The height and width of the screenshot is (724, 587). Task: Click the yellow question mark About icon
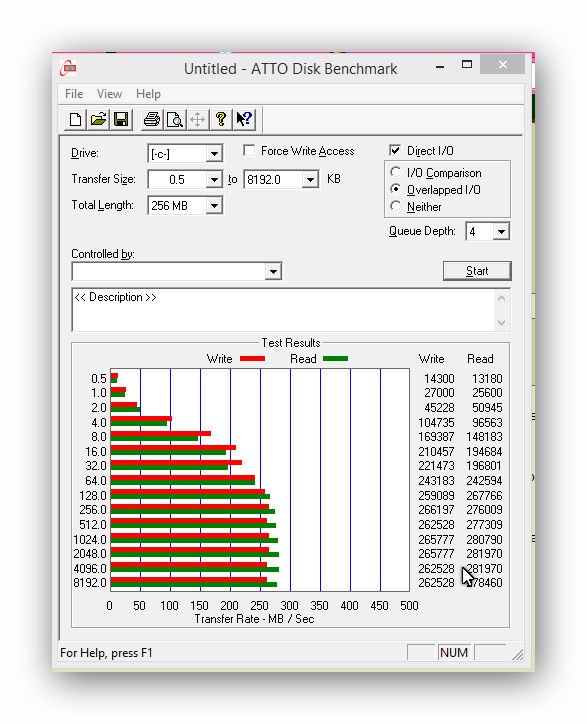click(221, 120)
